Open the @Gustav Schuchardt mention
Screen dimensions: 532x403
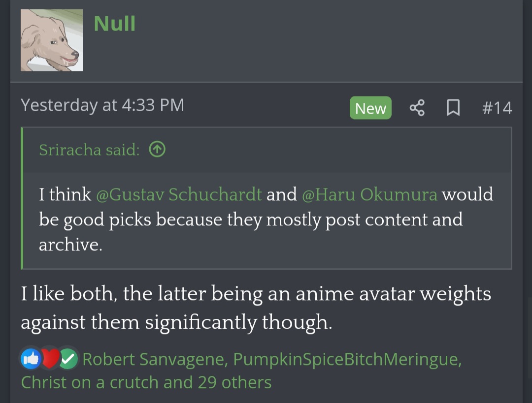click(179, 194)
